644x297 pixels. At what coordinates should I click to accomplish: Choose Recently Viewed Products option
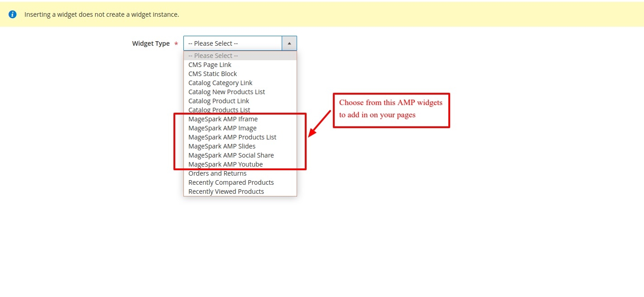point(240,192)
